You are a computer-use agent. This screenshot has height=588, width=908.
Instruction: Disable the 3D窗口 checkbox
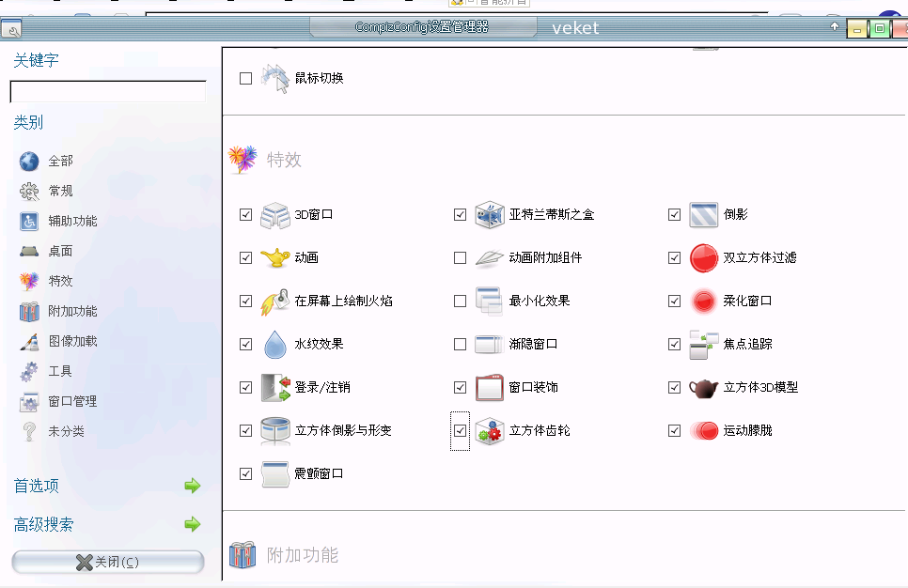245,215
